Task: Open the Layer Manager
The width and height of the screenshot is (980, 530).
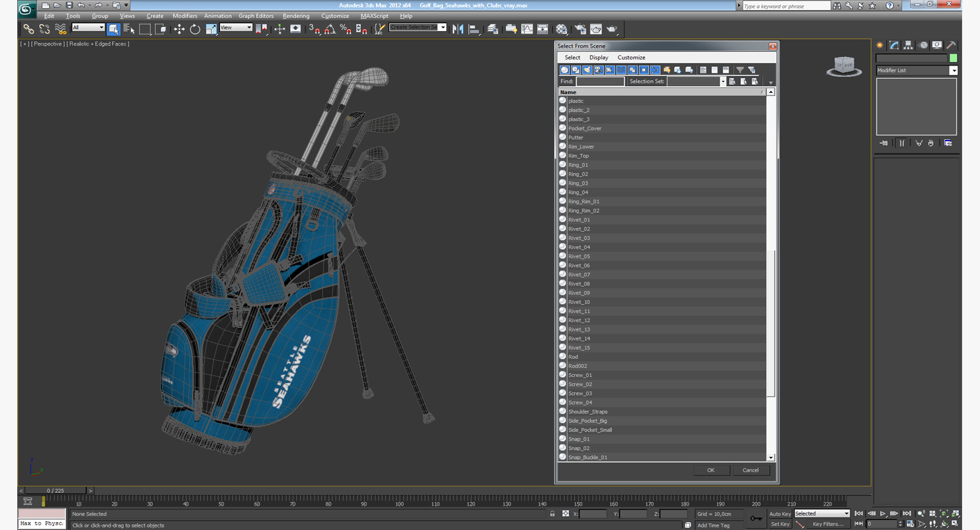Action: pyautogui.click(x=493, y=29)
